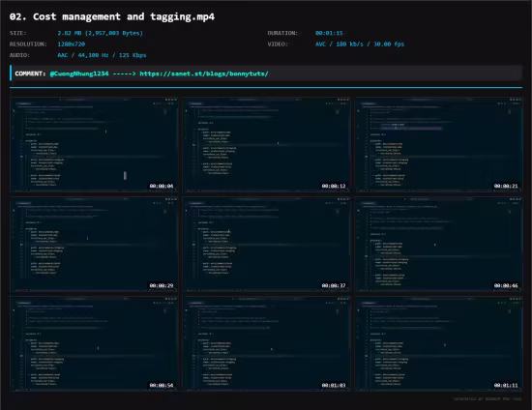The image size is (532, 410).
Task: Click the COMMENT: label
Action: (x=30, y=73)
